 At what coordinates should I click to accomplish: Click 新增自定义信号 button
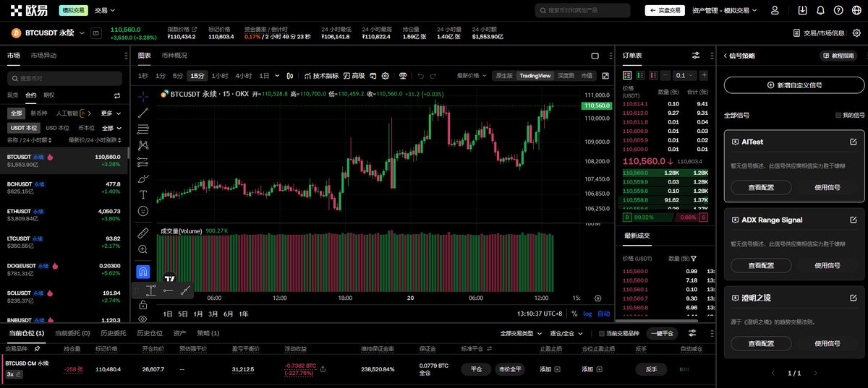794,85
